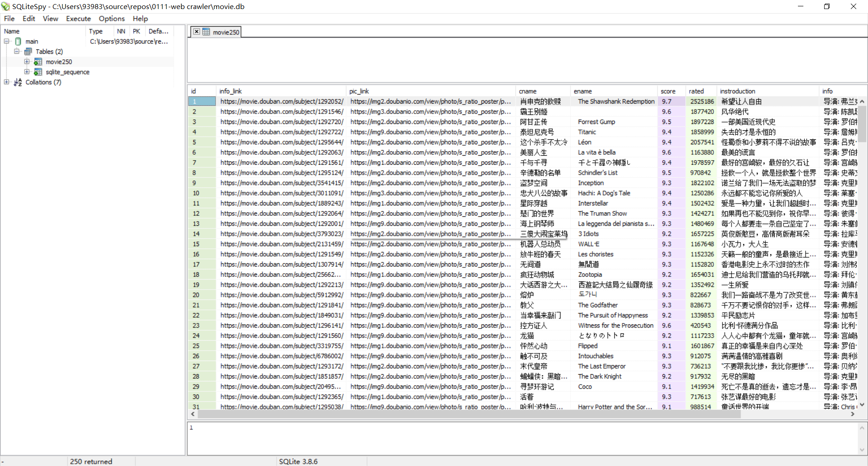Click The Dark Knight ename cell

[x=614, y=376]
